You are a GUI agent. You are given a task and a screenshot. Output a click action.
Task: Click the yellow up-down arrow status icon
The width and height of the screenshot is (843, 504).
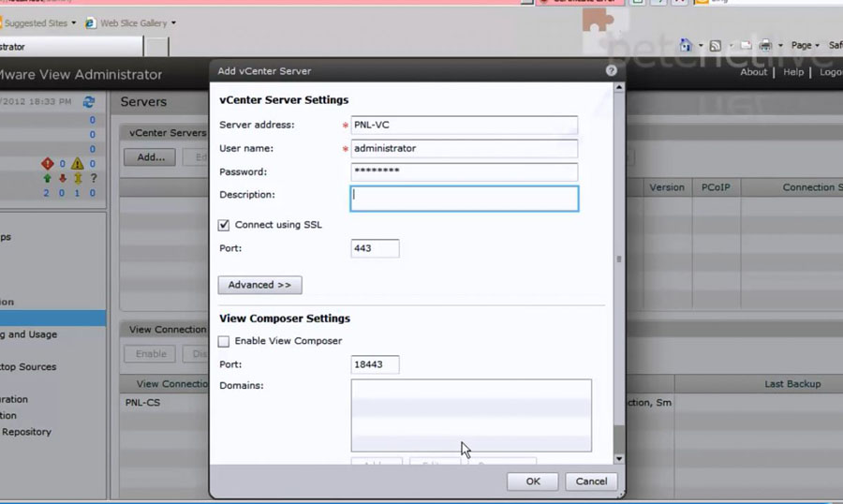tap(78, 178)
